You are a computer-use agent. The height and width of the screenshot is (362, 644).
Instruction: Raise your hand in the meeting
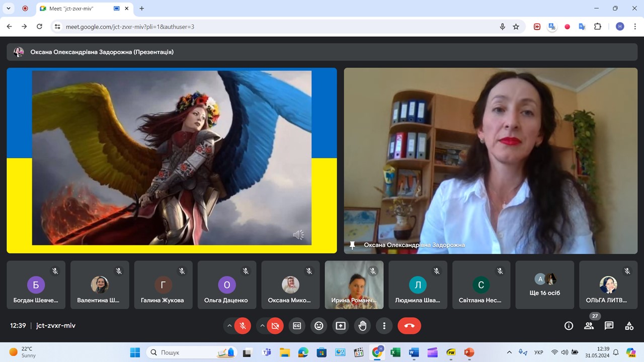[x=362, y=326]
